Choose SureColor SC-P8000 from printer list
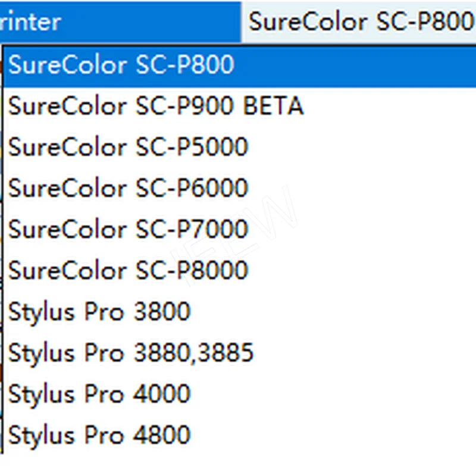The height and width of the screenshot is (476, 476). click(128, 271)
